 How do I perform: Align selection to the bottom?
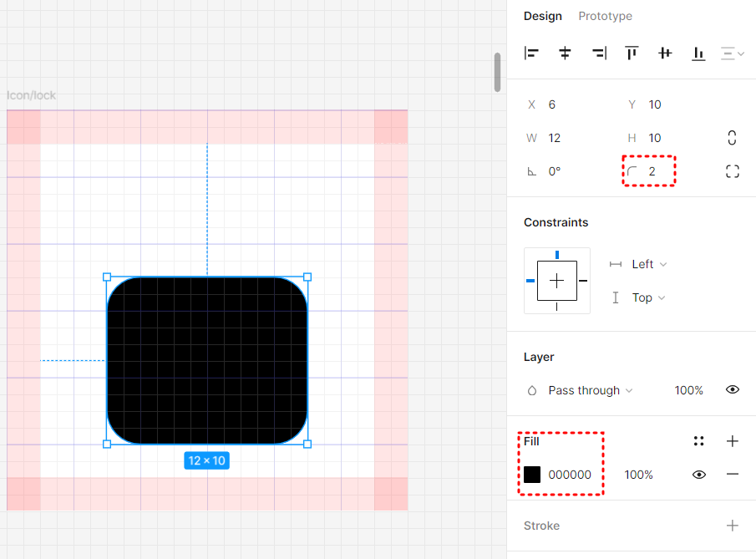698,53
